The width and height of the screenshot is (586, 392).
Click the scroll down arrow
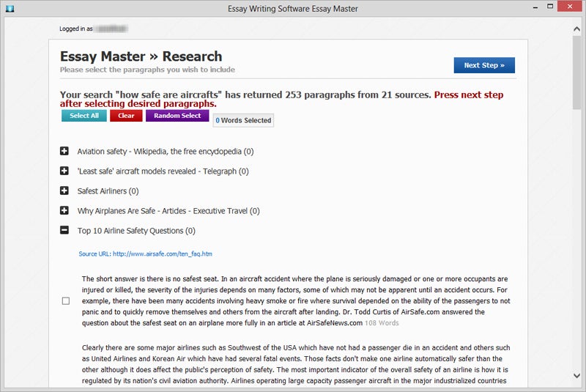click(x=576, y=376)
